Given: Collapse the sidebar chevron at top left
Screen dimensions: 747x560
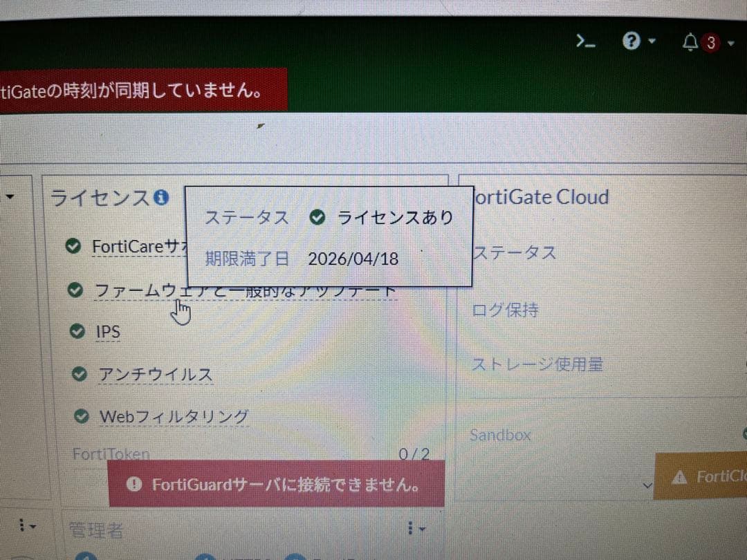Looking at the screenshot, I should (x=10, y=196).
